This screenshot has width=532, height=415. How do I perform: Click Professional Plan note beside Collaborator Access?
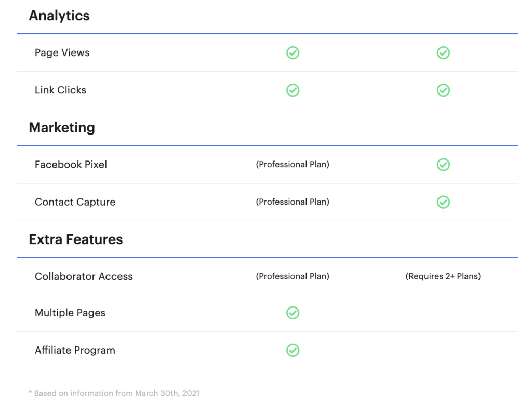pos(292,276)
